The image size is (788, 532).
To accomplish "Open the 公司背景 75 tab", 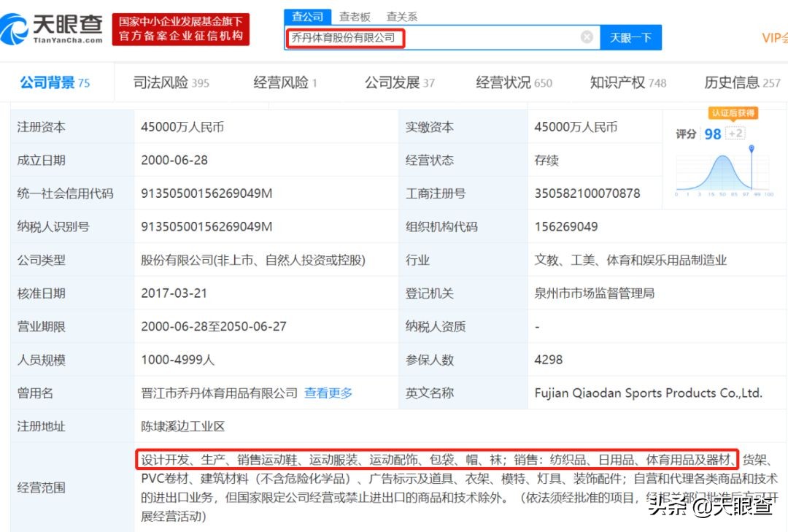I will click(x=55, y=82).
